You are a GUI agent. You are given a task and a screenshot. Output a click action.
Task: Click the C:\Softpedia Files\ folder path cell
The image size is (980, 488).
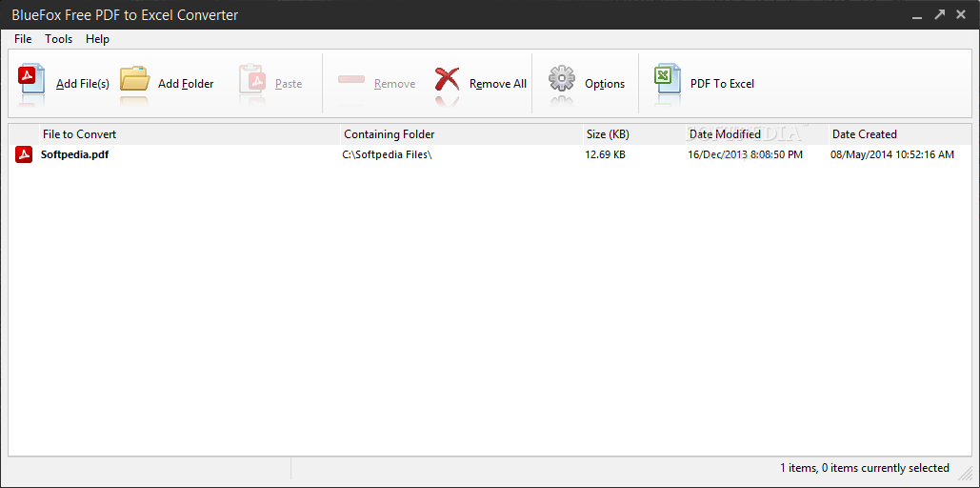[388, 154]
